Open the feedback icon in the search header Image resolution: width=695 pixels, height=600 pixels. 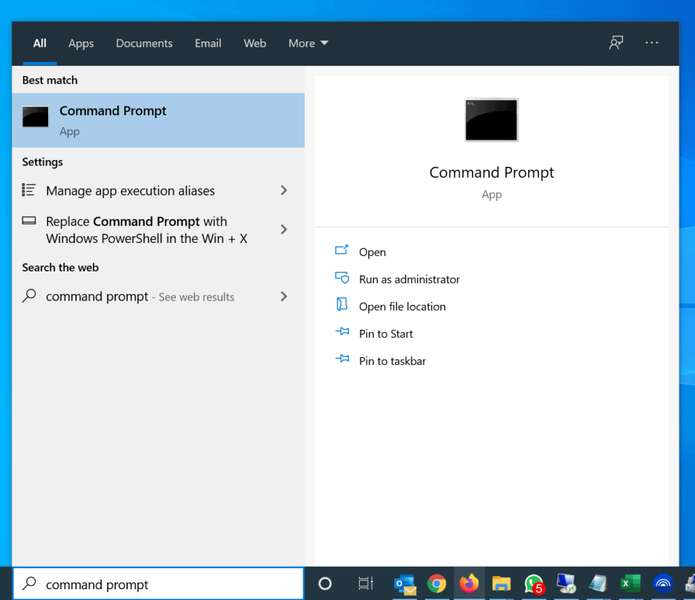coord(616,43)
